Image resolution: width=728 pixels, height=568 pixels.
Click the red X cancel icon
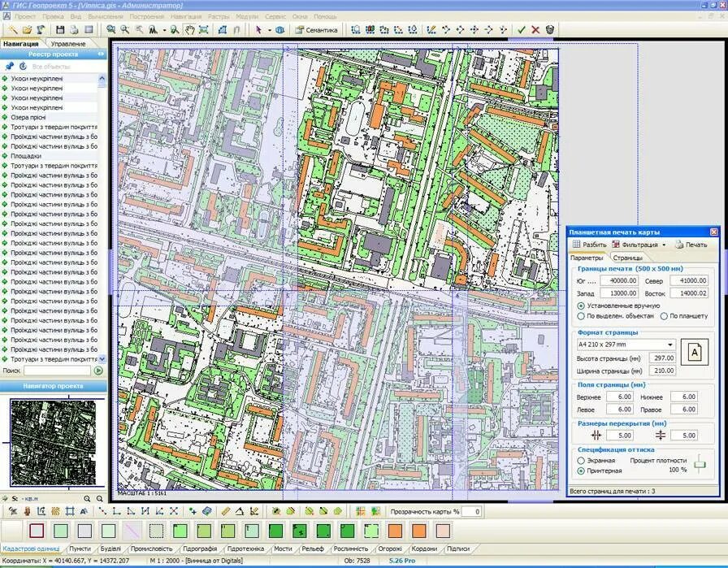coord(535,30)
